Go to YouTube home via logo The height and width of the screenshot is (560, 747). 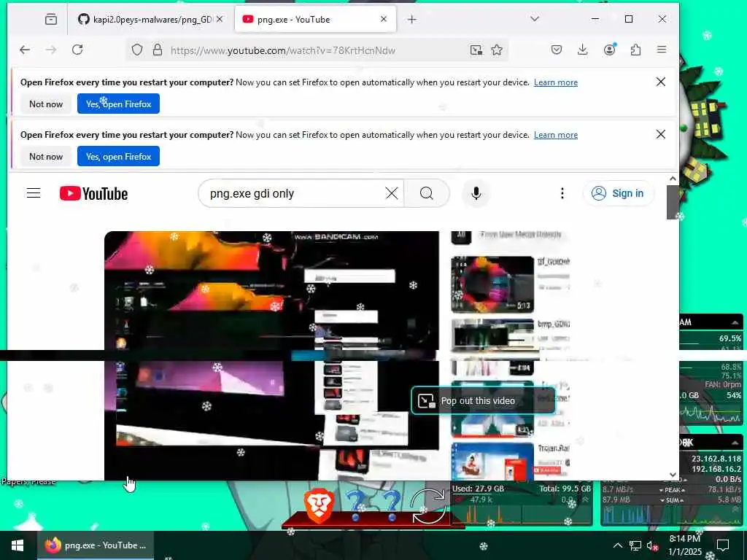click(94, 193)
